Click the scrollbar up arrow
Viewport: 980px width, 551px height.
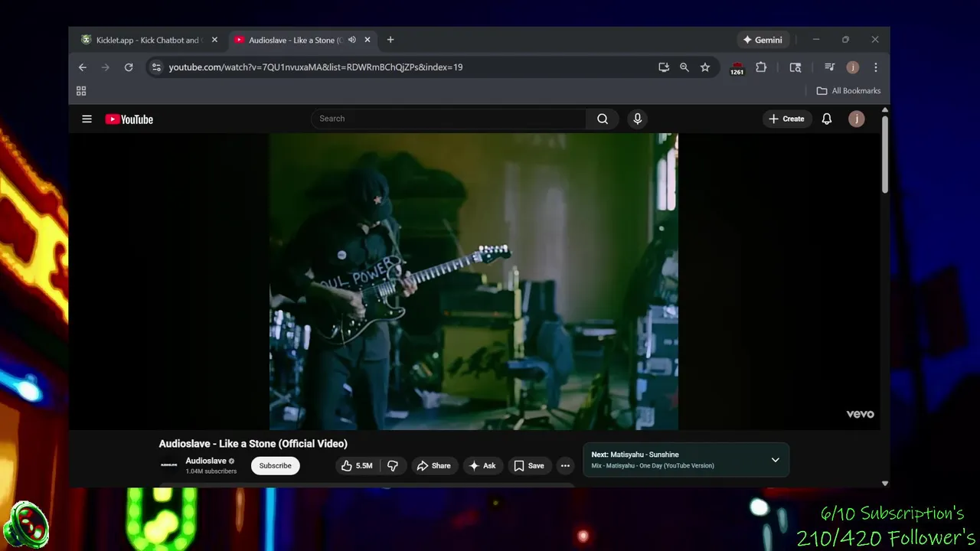tap(885, 111)
